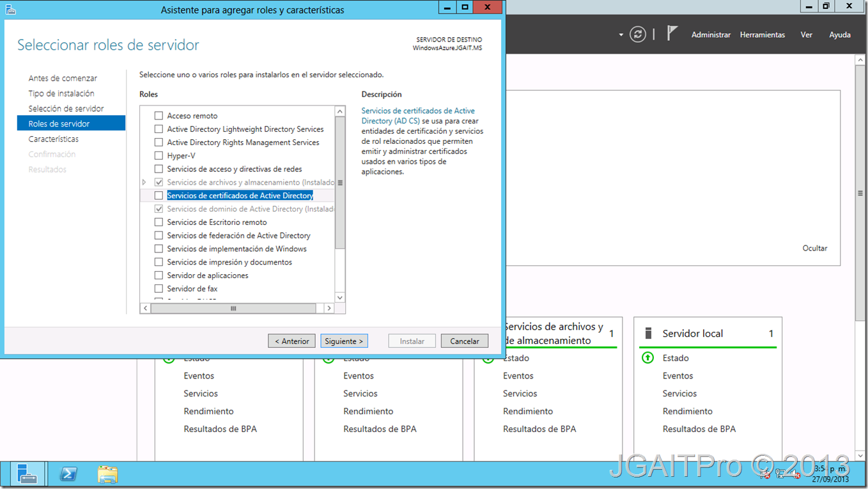Cancel the add roles wizard
Screen dimensions: 868x489
[465, 341]
